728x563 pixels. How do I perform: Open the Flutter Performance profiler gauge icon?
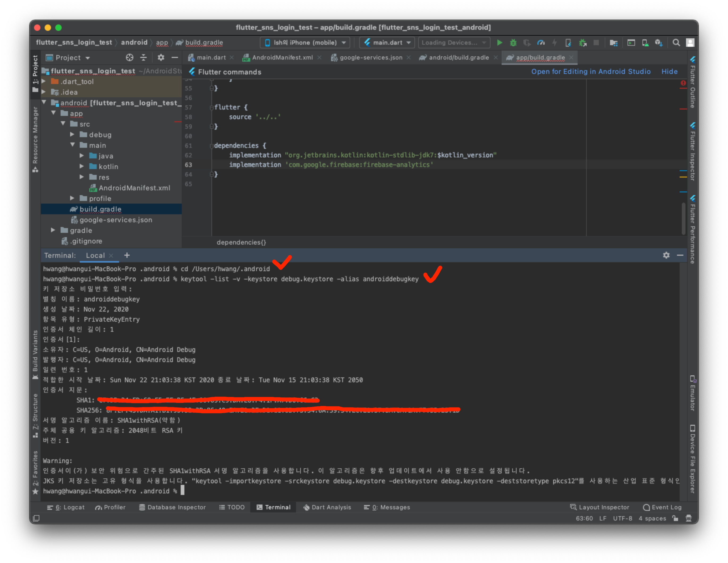point(541,43)
